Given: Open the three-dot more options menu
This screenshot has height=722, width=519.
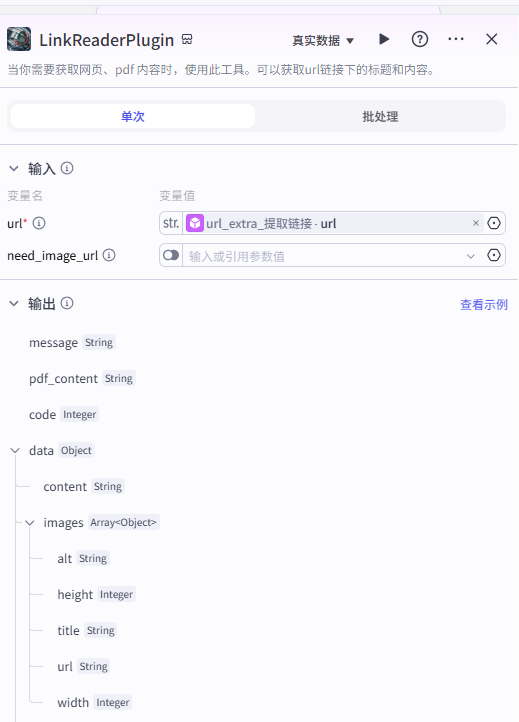Looking at the screenshot, I should coord(455,39).
